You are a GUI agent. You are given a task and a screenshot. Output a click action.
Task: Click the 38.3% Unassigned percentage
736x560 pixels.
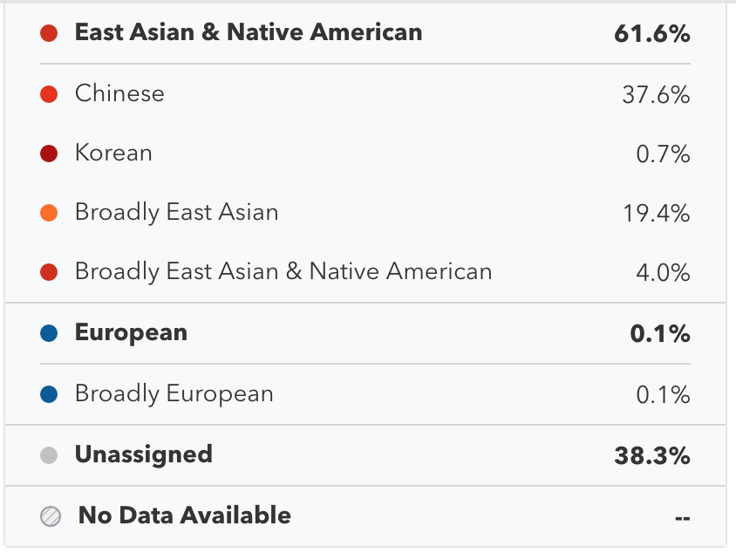(x=652, y=456)
